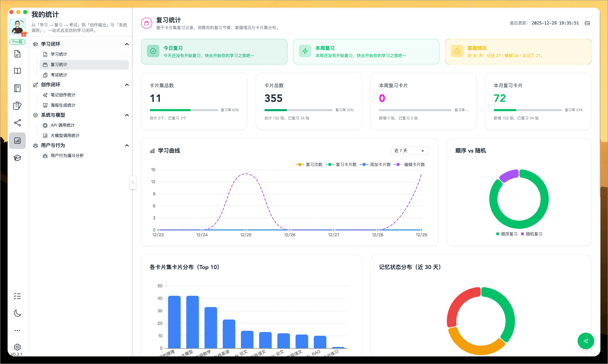Click the 今日复习 green card
The width and height of the screenshot is (608, 364).
coord(214,52)
